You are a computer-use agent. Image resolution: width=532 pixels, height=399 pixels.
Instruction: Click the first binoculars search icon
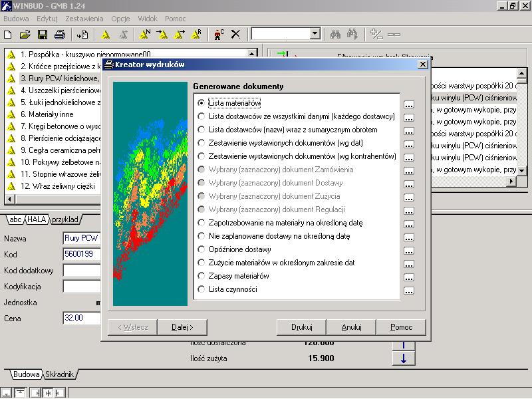point(336,34)
